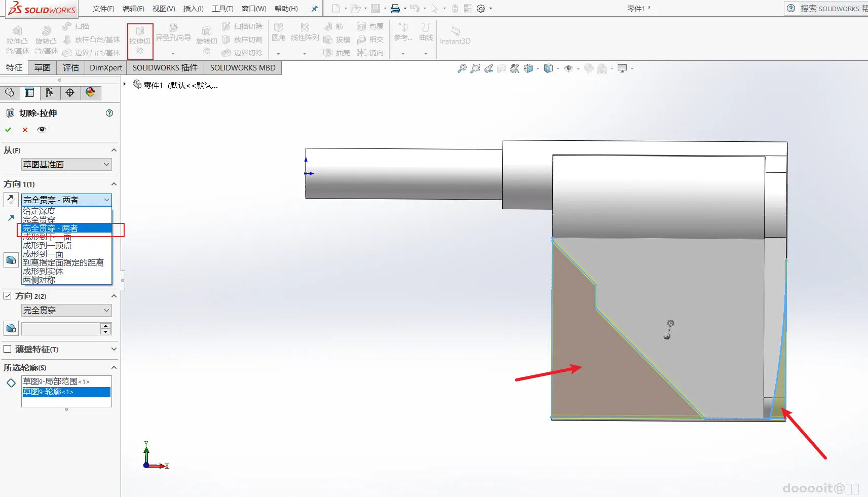Cancel the cut-extrude with red X

click(25, 130)
